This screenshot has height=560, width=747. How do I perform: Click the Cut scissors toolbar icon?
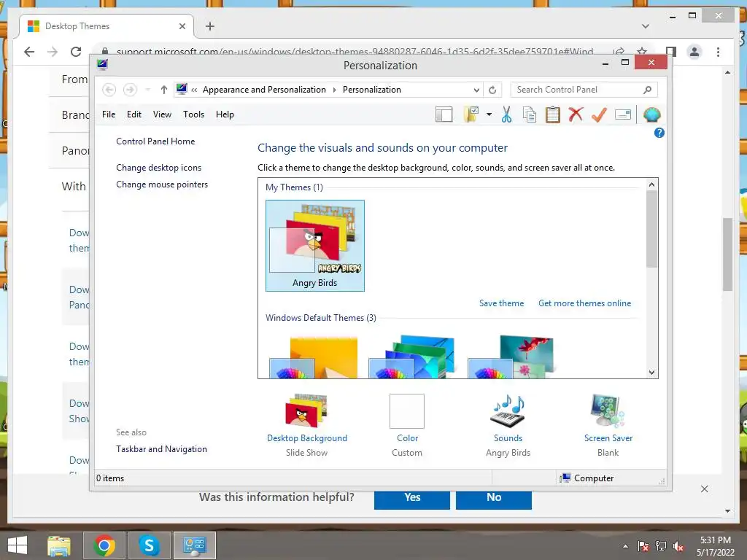point(506,114)
